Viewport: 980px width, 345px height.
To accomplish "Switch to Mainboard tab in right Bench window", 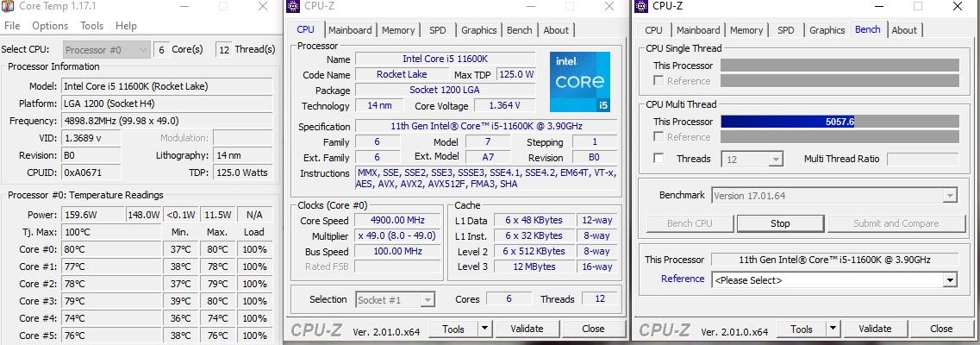I will (x=698, y=30).
